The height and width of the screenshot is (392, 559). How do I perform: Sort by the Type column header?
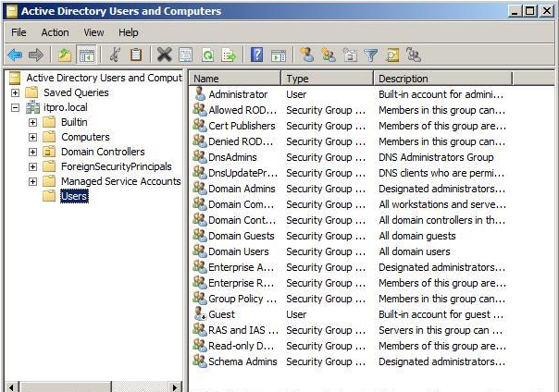pyautogui.click(x=328, y=79)
